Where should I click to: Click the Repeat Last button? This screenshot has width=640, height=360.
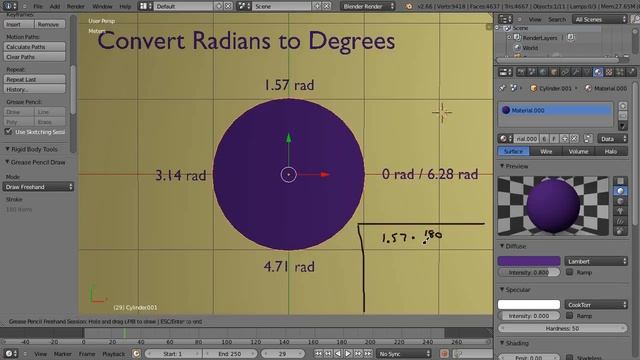click(34, 79)
